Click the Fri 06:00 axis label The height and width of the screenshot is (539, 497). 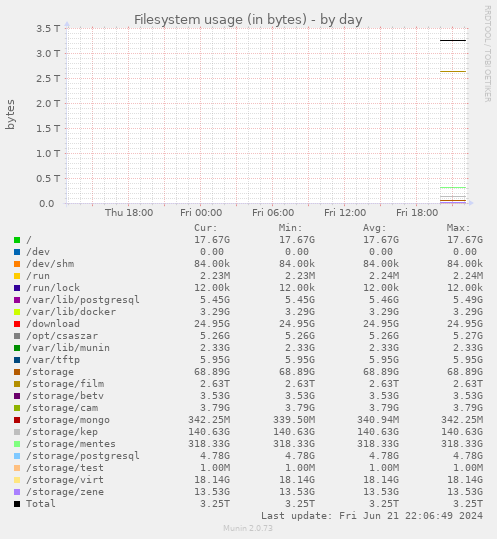pos(273,213)
